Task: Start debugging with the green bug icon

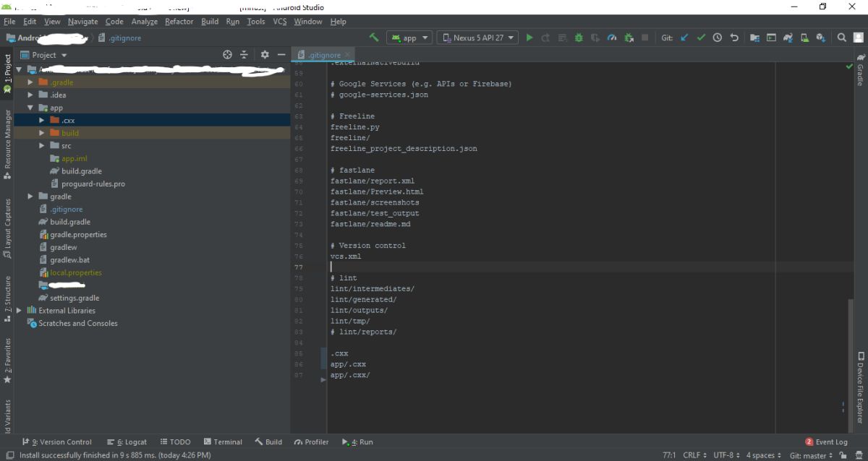Action: pyautogui.click(x=579, y=38)
